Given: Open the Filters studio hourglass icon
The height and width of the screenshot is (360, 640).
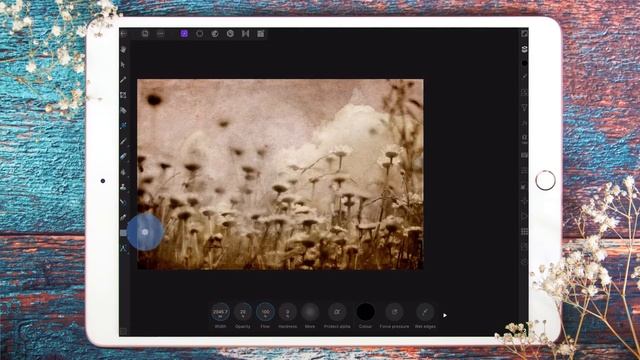Looking at the screenshot, I should tap(524, 108).
